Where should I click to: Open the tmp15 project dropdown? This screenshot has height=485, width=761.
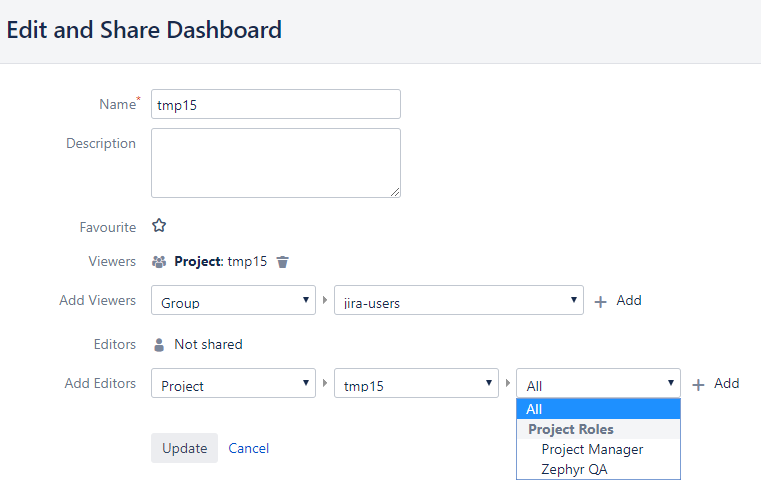416,383
